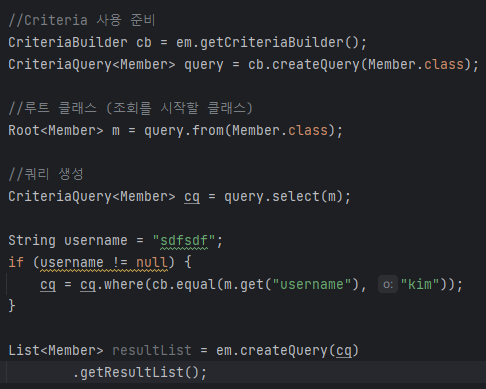486x389 pixels.
Task: Click "cb.createQuery" method call
Action: (x=304, y=65)
